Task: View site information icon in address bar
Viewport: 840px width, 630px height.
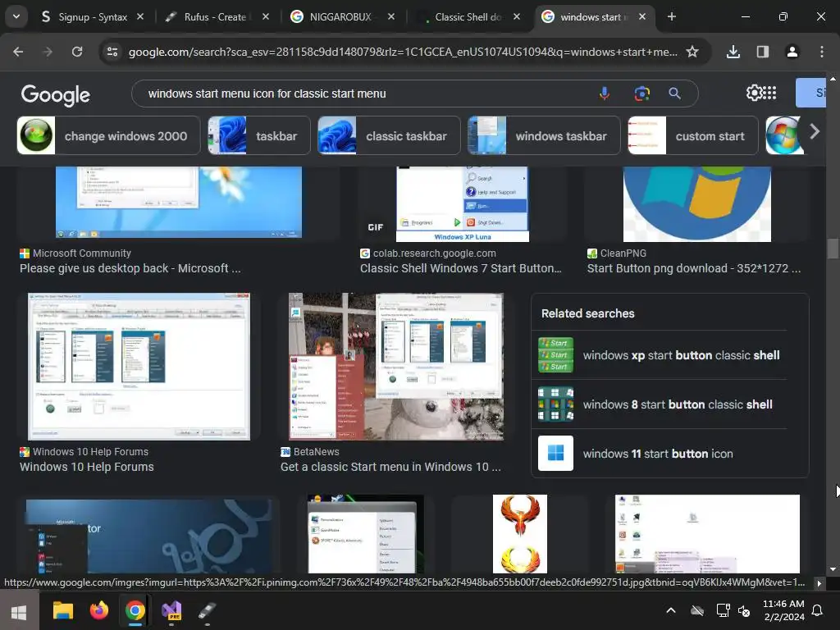Action: [x=112, y=52]
